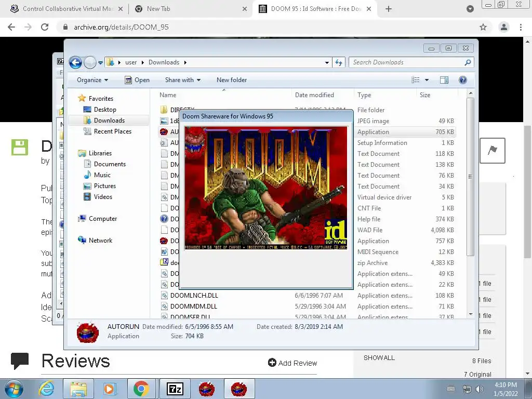Select the DOOMMDM.DLL file
532x399 pixels.
point(193,307)
